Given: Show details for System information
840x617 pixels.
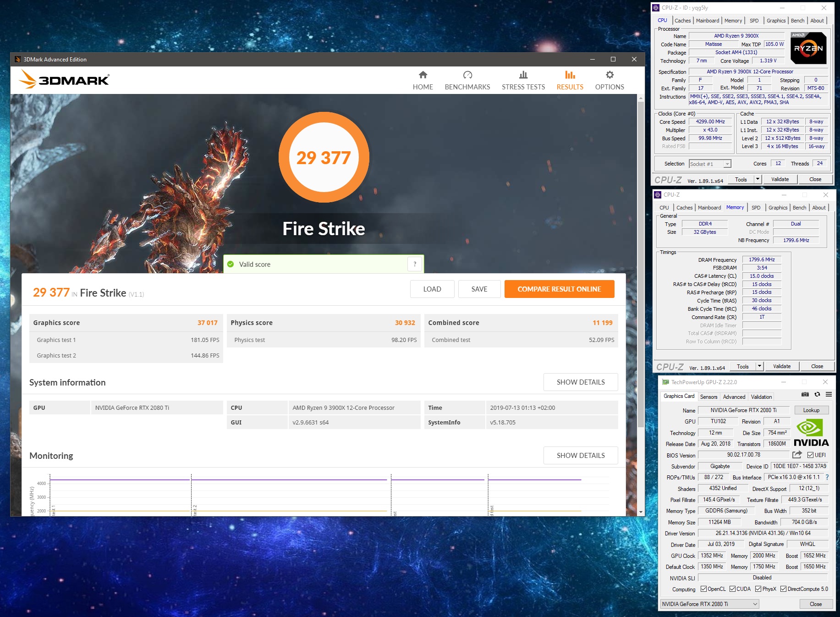Looking at the screenshot, I should 581,382.
